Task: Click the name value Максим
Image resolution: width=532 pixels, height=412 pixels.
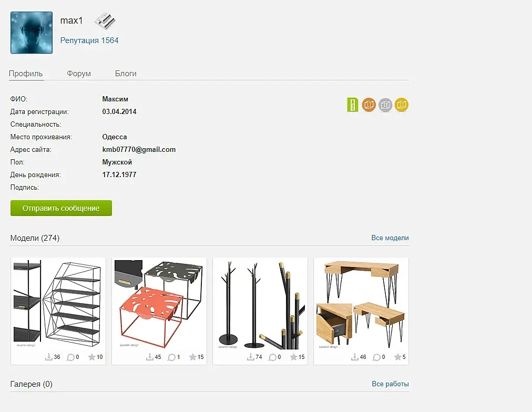Action: [x=115, y=99]
